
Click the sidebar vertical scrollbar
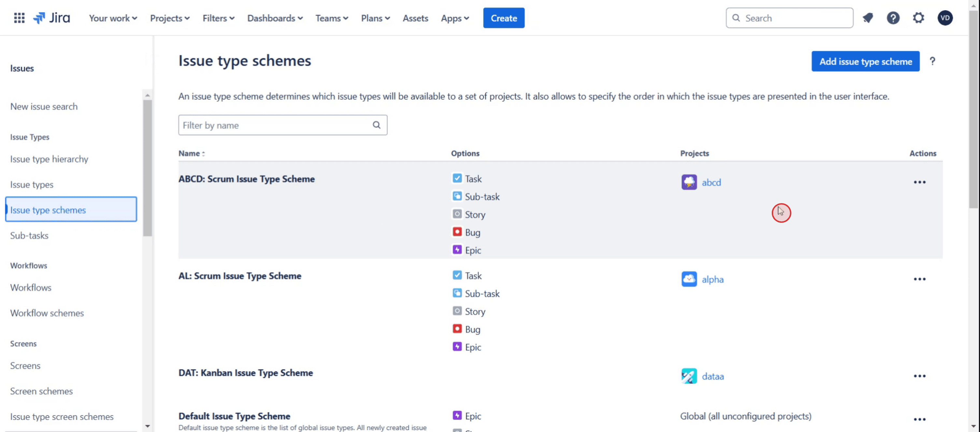(x=148, y=168)
